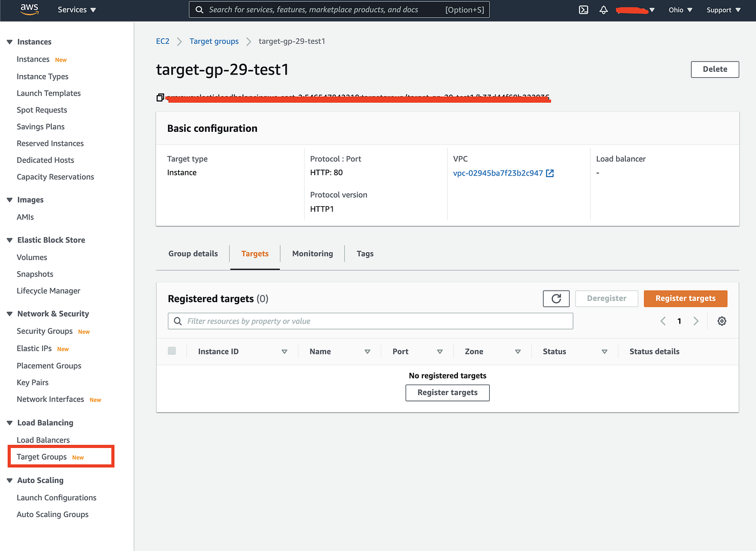The width and height of the screenshot is (756, 551).
Task: Open table preferences gear icon
Action: [x=721, y=321]
